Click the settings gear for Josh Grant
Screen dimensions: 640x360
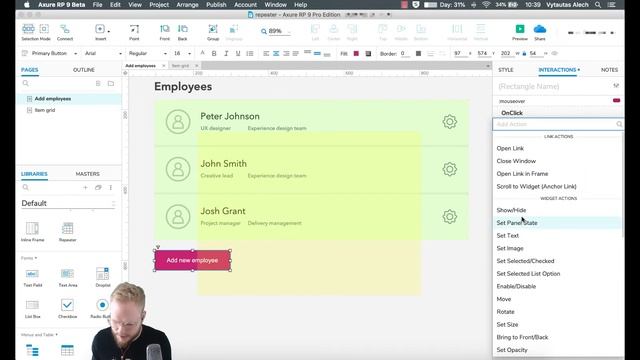(449, 216)
